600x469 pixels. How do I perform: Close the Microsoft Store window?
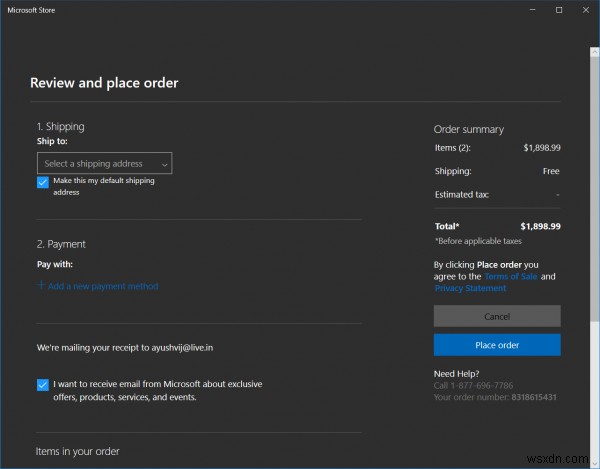point(586,10)
